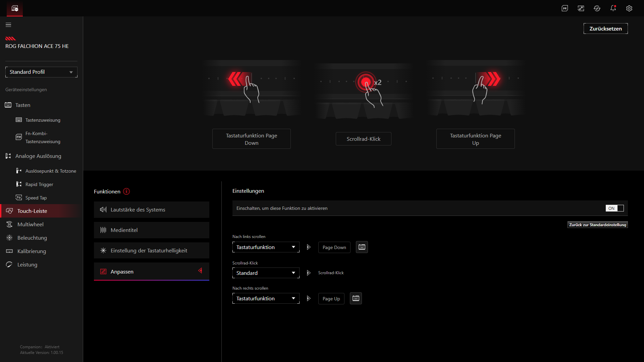Click the Zurücksetzen button
Image resolution: width=644 pixels, height=362 pixels.
[605, 28]
